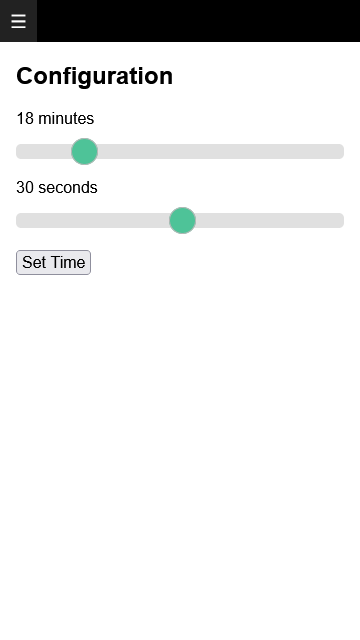This screenshot has width=360, height=640.
Task: Set minutes slider to its minimum end
Action: [20, 151]
